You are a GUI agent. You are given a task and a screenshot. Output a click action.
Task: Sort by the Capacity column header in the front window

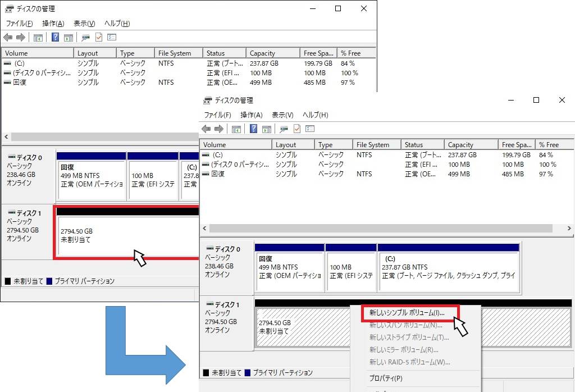tap(460, 144)
